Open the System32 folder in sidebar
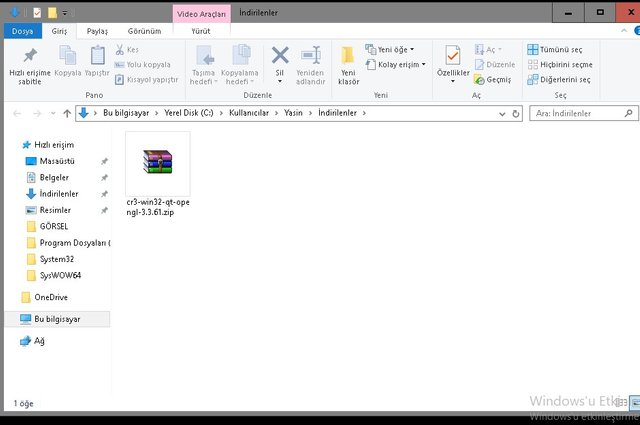640x425 pixels. [x=50, y=259]
